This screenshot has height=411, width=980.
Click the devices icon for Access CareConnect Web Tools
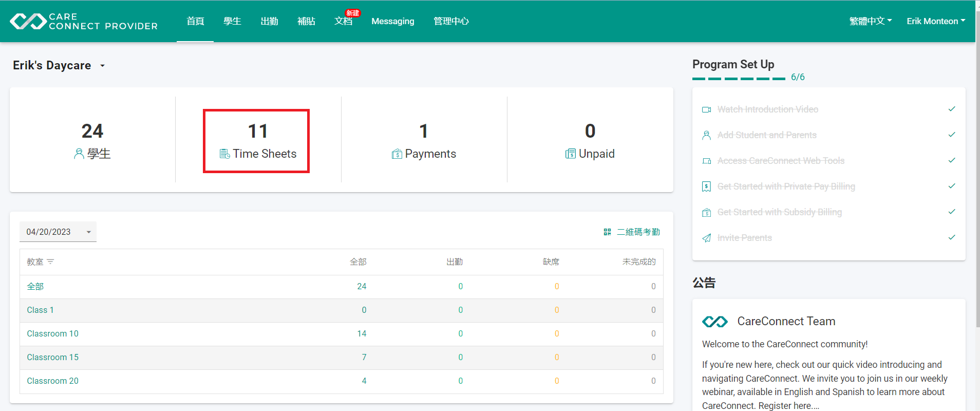coord(707,161)
